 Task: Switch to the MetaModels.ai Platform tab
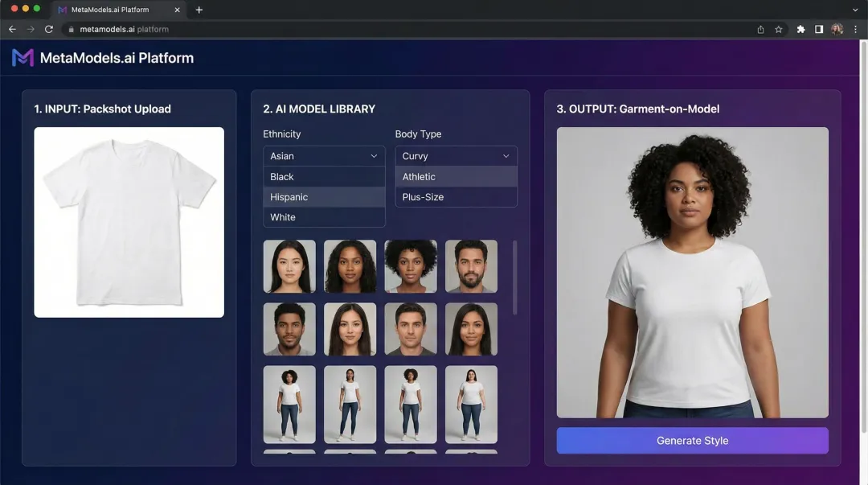(x=113, y=10)
